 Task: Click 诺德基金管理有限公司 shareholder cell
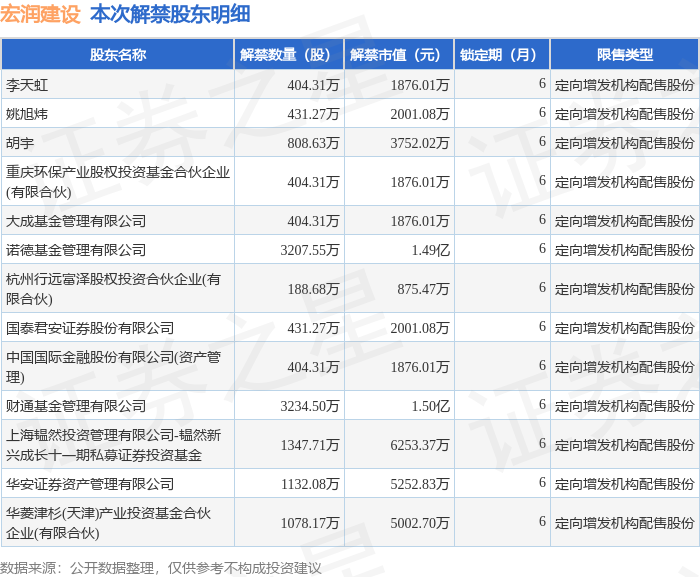tap(118, 250)
